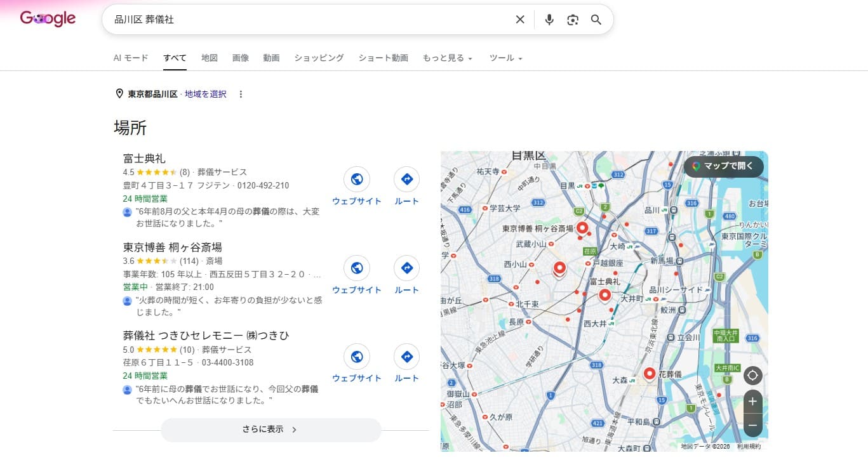Viewport: 868px width, 460px height.
Task: Zoom in the map with plus button
Action: (x=752, y=402)
